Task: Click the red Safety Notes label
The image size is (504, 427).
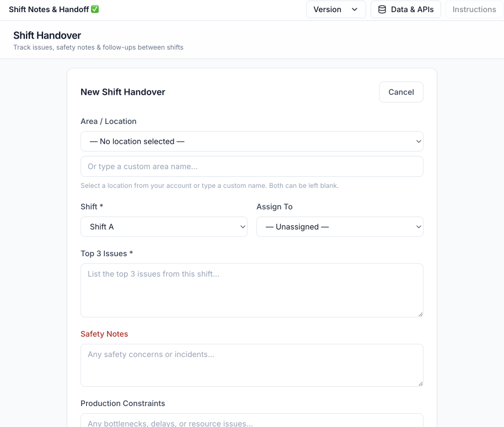Action: [x=104, y=334]
